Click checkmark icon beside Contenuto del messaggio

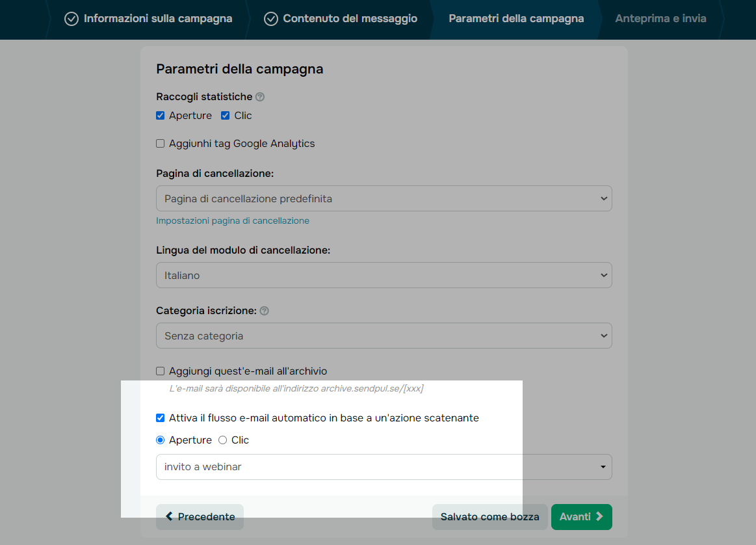[271, 19]
